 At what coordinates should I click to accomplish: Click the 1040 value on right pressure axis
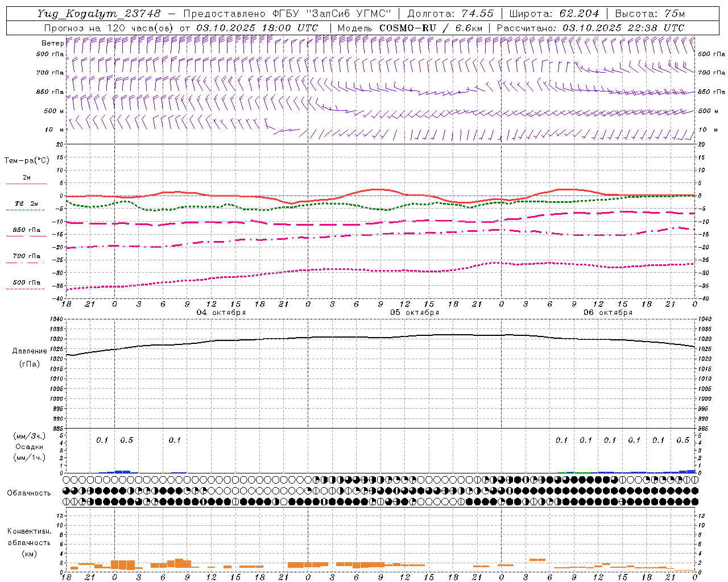(x=705, y=319)
